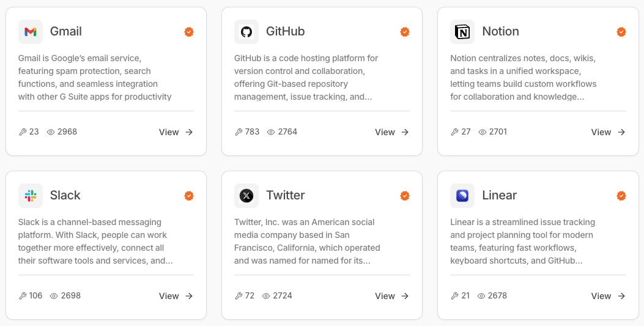Click the Twitter X logo icon
644x326 pixels.
point(246,196)
